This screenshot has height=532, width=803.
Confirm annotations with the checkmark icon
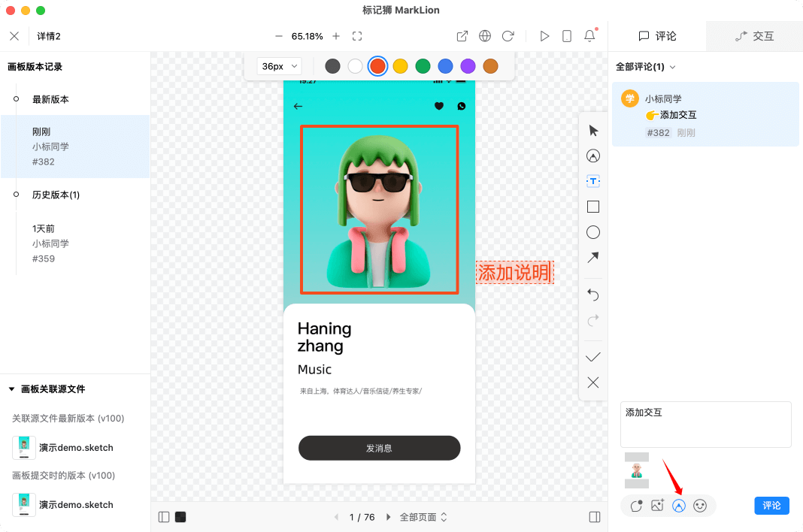[x=592, y=356]
